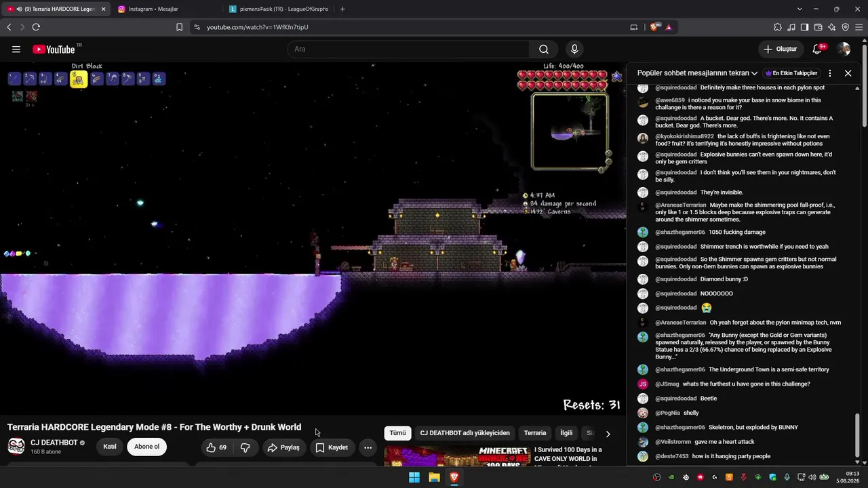Close the chat replay panel

pyautogui.click(x=848, y=73)
